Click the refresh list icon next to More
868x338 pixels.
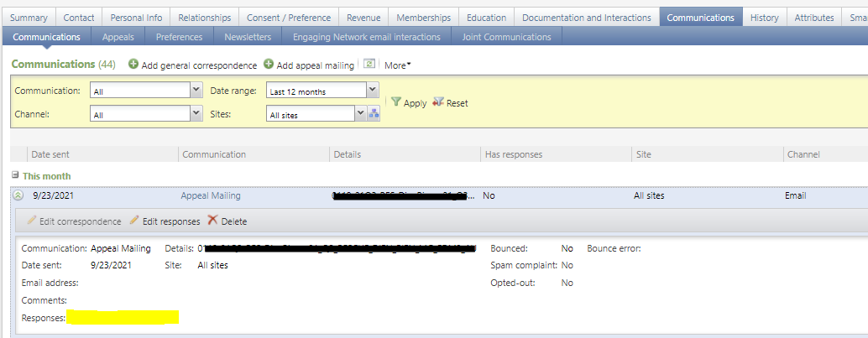369,65
